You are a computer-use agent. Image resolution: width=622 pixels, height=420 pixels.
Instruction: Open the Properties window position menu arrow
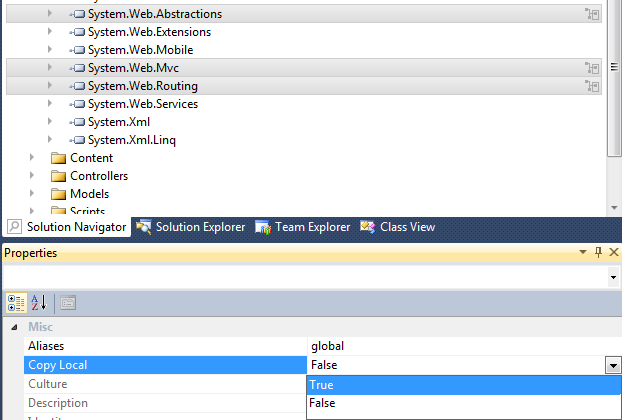[x=583, y=252]
